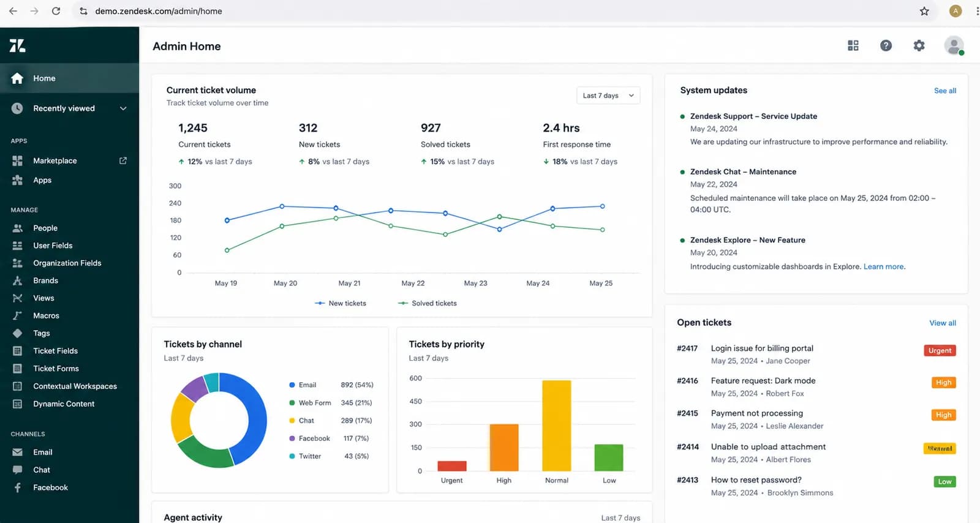Click the Zendesk logo icon

17,45
